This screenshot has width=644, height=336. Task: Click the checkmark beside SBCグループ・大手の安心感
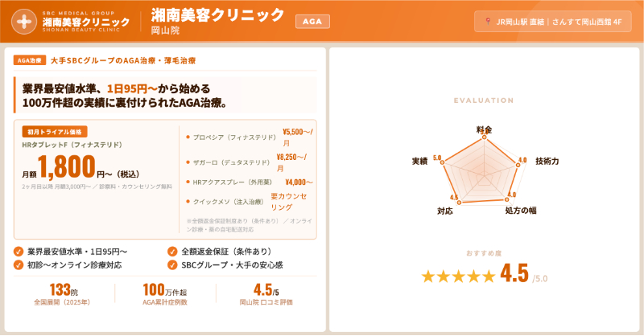coord(173,264)
